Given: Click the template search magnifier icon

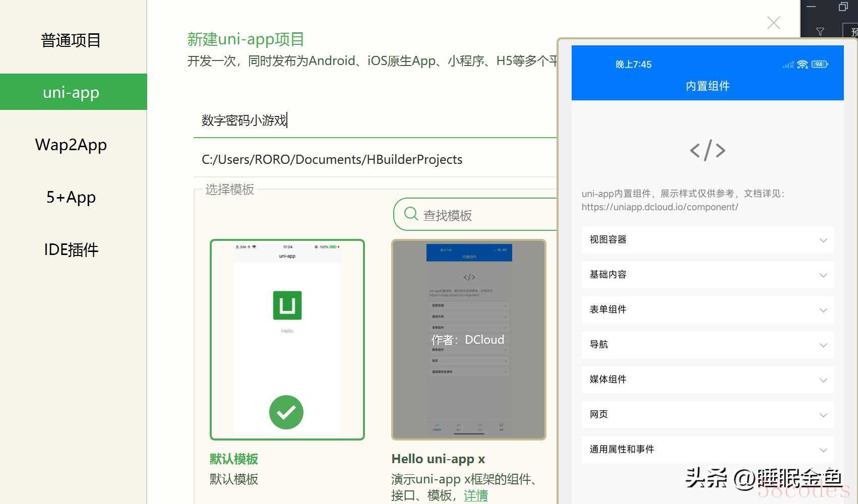Looking at the screenshot, I should tap(411, 214).
